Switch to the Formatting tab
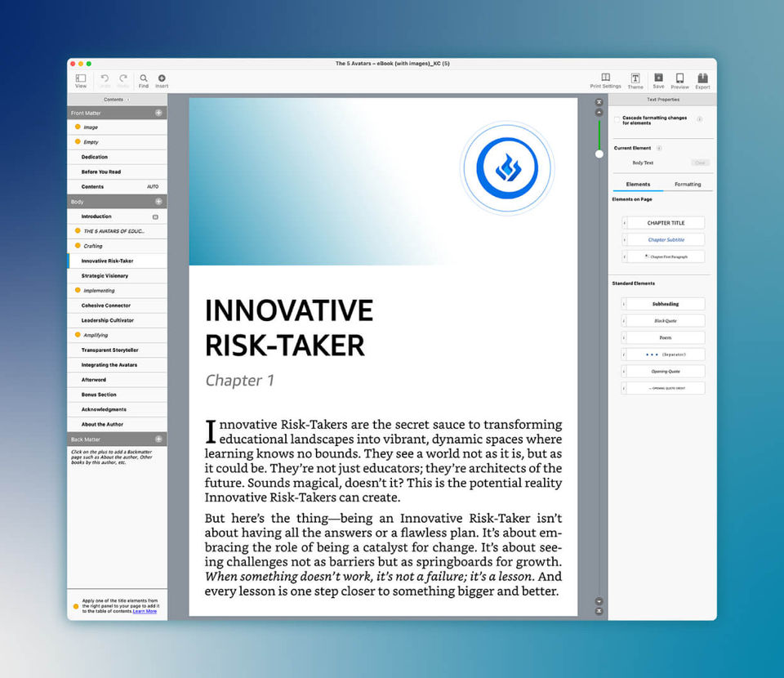 click(x=689, y=184)
